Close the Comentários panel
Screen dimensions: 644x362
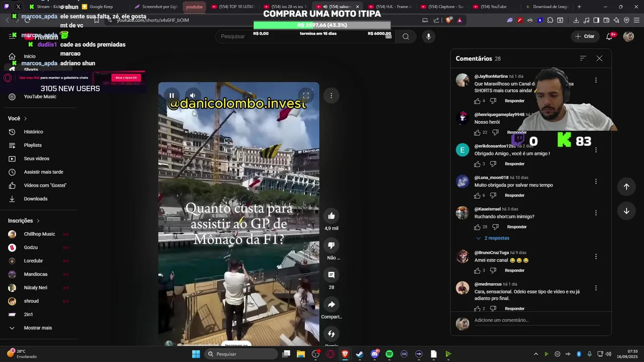click(599, 58)
